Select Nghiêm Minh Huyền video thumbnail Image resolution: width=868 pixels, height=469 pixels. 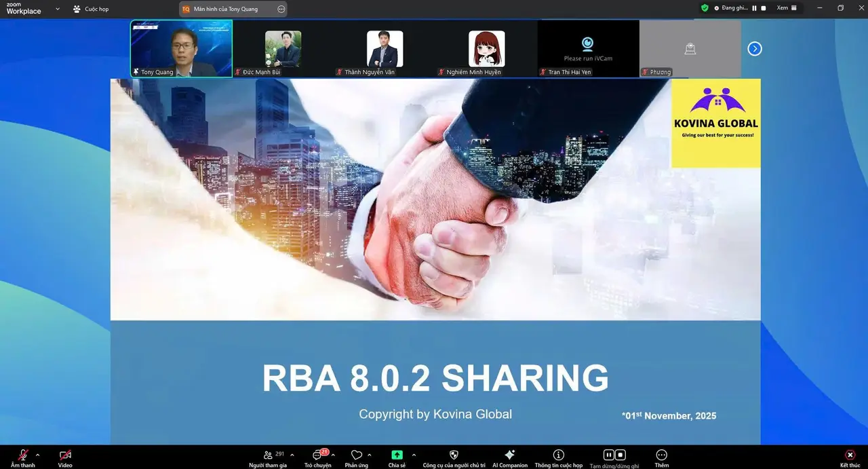486,48
